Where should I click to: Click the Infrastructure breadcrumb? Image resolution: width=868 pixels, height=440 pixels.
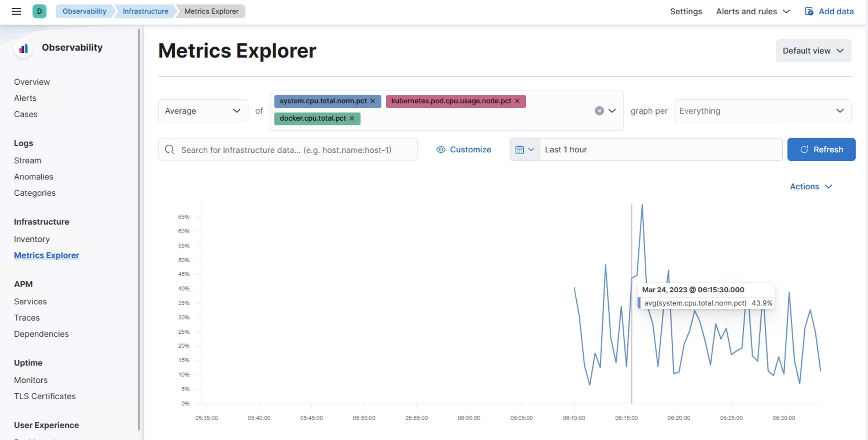[145, 11]
